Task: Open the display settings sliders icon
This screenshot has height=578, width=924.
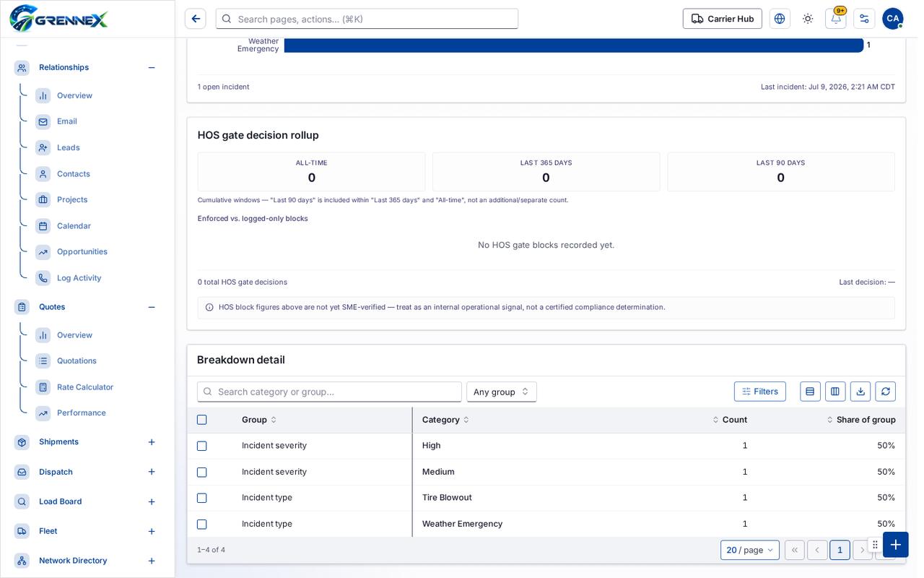Action: pos(864,19)
